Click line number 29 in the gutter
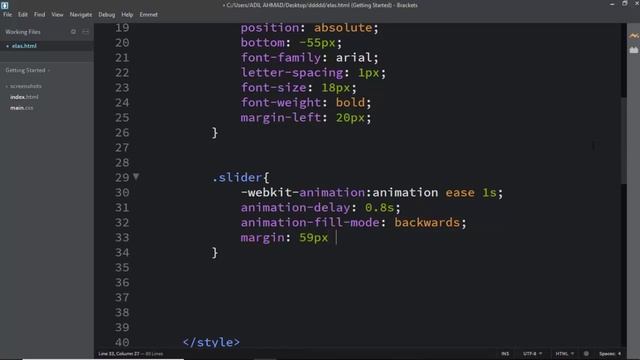 [122, 178]
